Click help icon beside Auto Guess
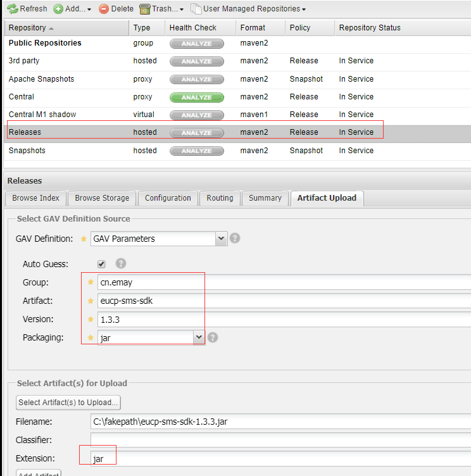The image size is (471, 476). [x=121, y=264]
